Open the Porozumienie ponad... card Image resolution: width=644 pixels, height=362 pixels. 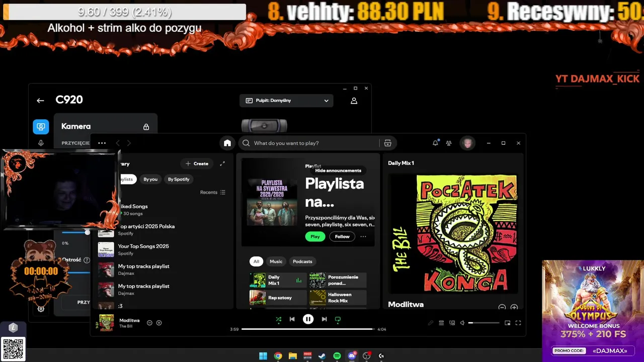click(x=338, y=280)
